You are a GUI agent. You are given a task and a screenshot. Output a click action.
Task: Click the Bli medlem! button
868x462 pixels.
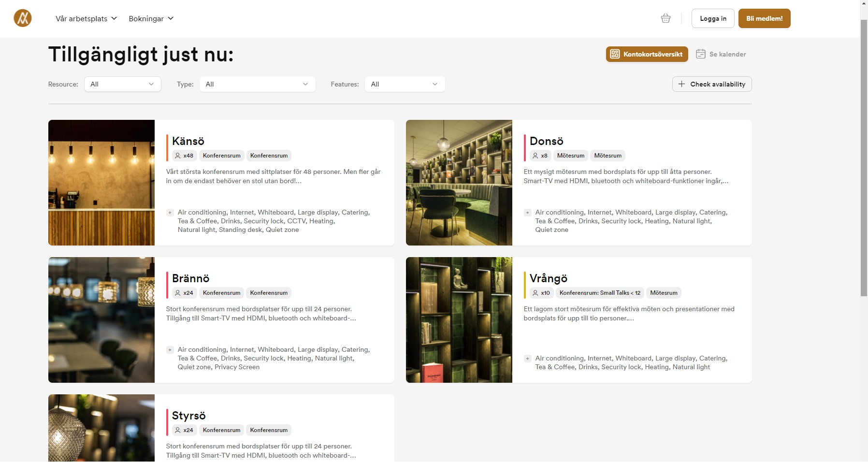pyautogui.click(x=764, y=18)
